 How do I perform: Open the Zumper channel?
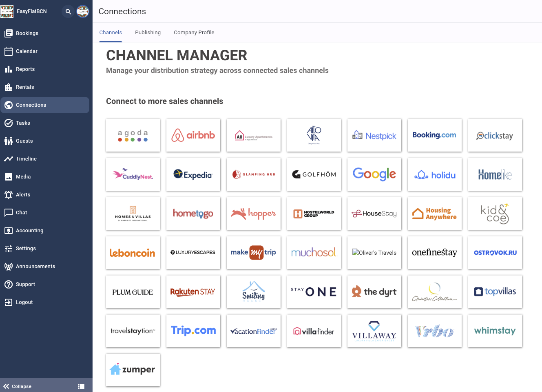point(133,370)
